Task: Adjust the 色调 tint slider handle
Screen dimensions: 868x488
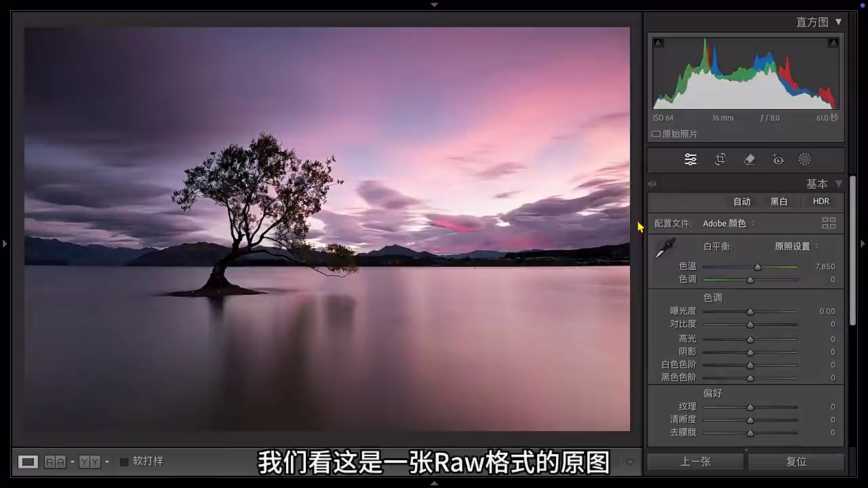Action: pos(750,280)
